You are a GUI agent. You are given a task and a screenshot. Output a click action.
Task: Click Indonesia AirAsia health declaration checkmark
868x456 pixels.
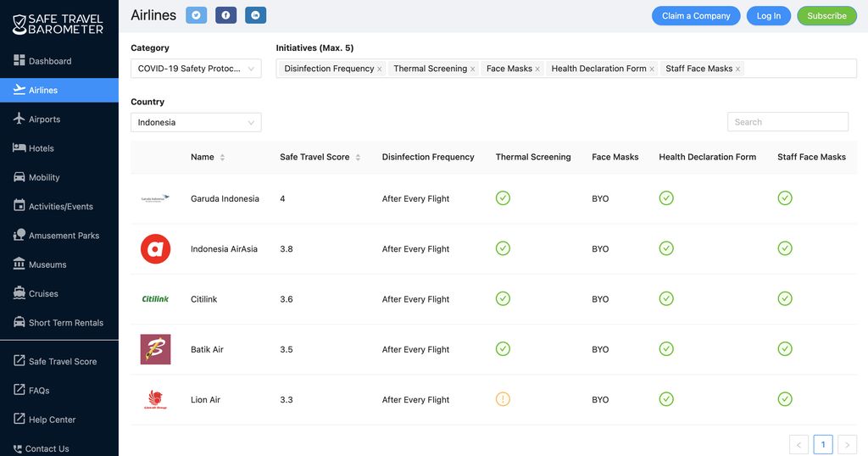coord(666,248)
